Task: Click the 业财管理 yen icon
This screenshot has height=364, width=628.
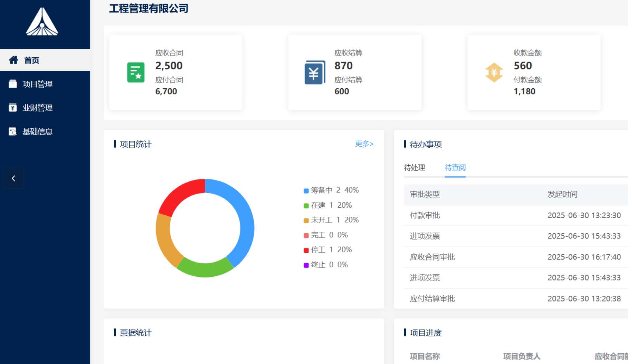Action: (x=13, y=108)
